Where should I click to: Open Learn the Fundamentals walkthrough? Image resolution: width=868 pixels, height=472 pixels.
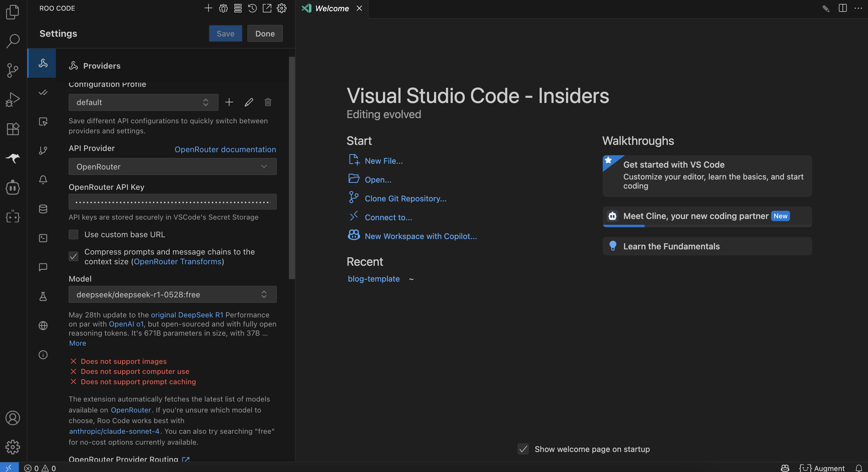pos(707,246)
